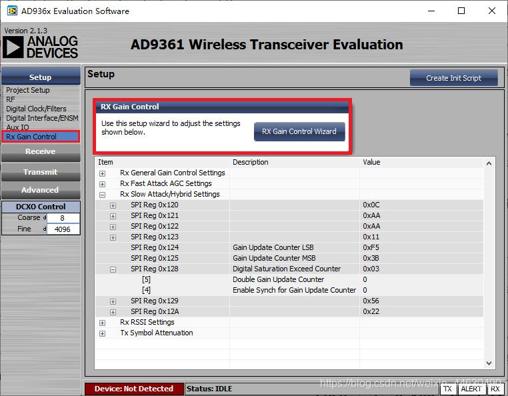
Task: Click value 0xAA of SPI Reg 0x121
Action: 371,215
